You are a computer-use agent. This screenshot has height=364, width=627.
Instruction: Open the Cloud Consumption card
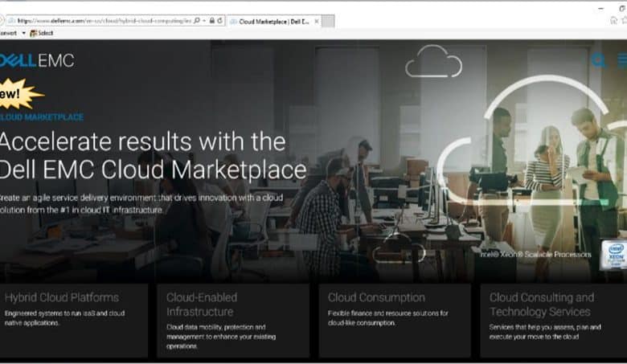coord(395,321)
